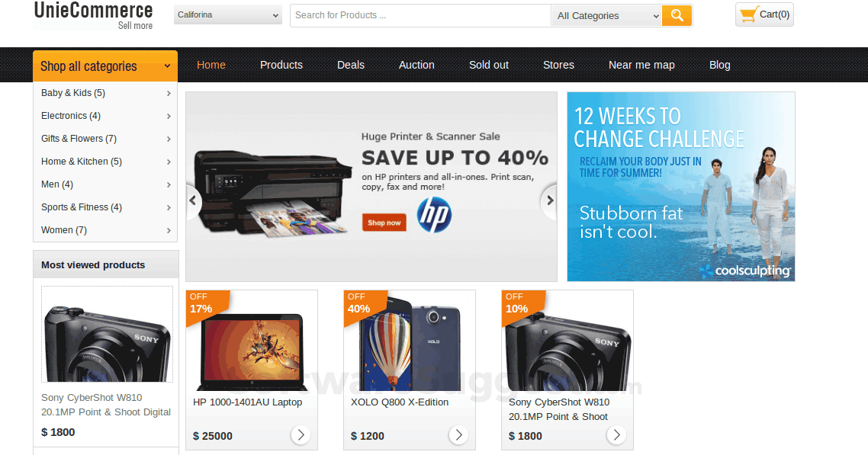Open the Califorina location dropdown
Image resolution: width=868 pixels, height=455 pixels.
227,15
